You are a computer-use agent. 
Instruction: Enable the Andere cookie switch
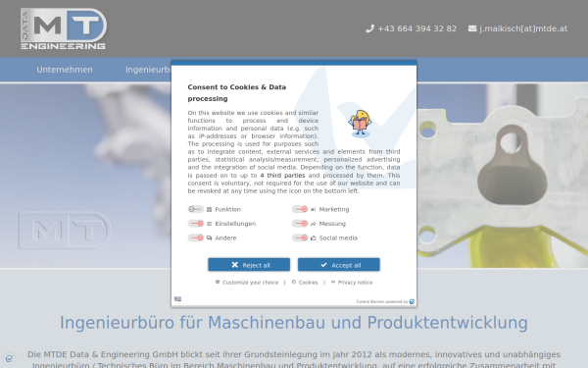coord(196,237)
